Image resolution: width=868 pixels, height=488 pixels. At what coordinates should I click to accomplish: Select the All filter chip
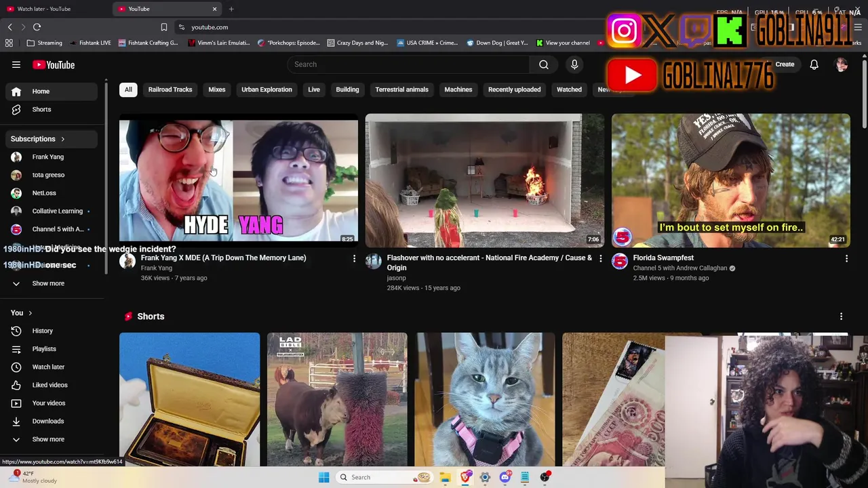coord(128,89)
